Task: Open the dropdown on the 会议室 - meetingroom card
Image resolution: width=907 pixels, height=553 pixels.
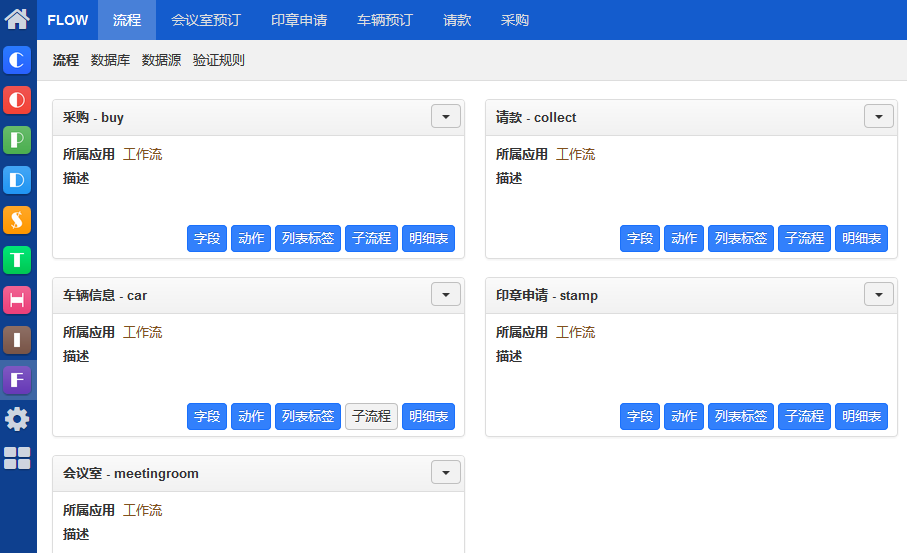Action: [446, 472]
